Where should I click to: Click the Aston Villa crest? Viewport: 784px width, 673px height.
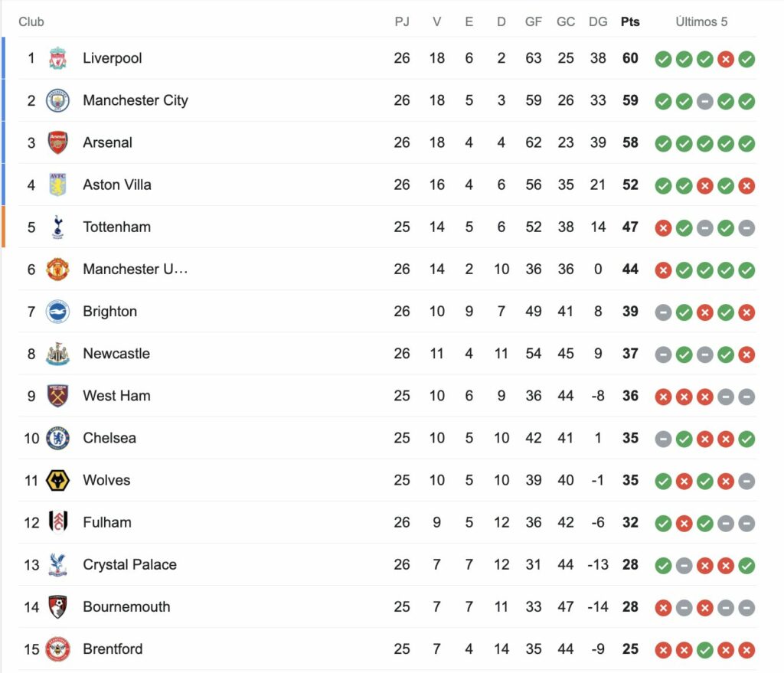tap(57, 185)
